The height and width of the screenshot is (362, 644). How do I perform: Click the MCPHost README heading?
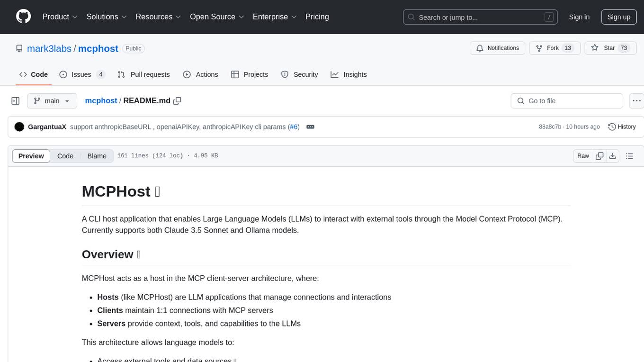pyautogui.click(x=121, y=191)
